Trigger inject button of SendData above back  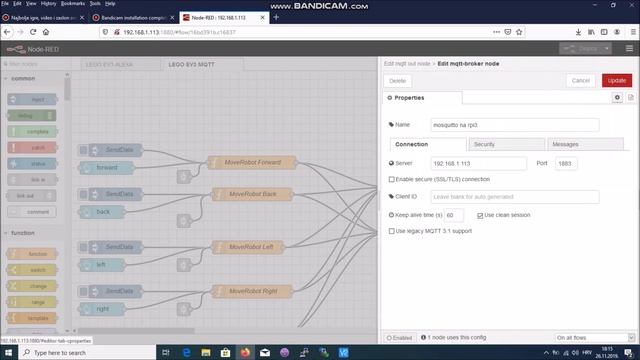pyautogui.click(x=83, y=194)
